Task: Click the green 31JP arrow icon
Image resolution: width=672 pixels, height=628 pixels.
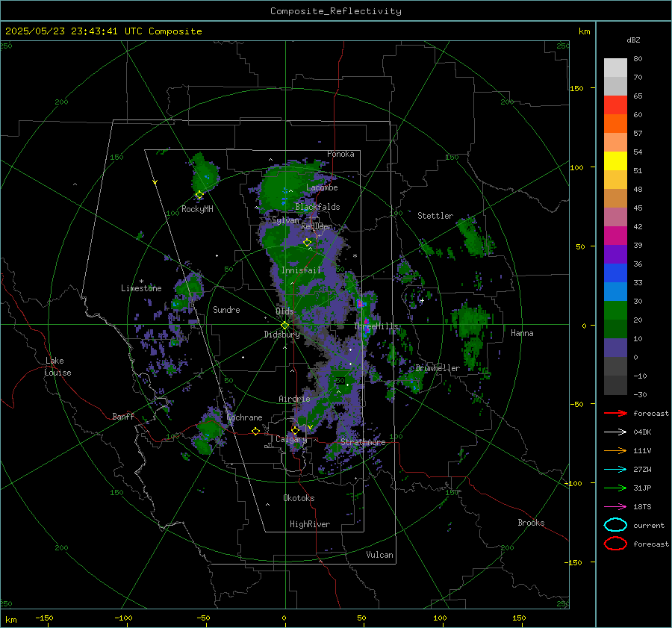Action: point(615,488)
